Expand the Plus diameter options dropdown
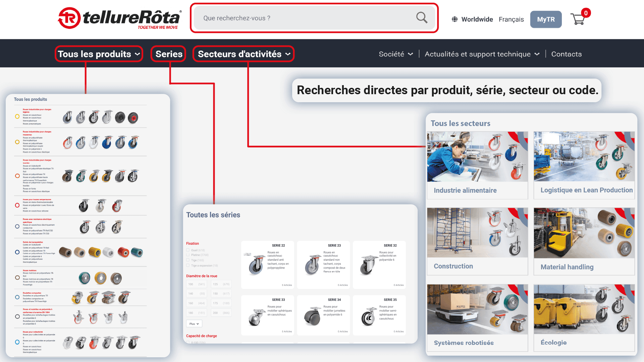 coord(194,324)
